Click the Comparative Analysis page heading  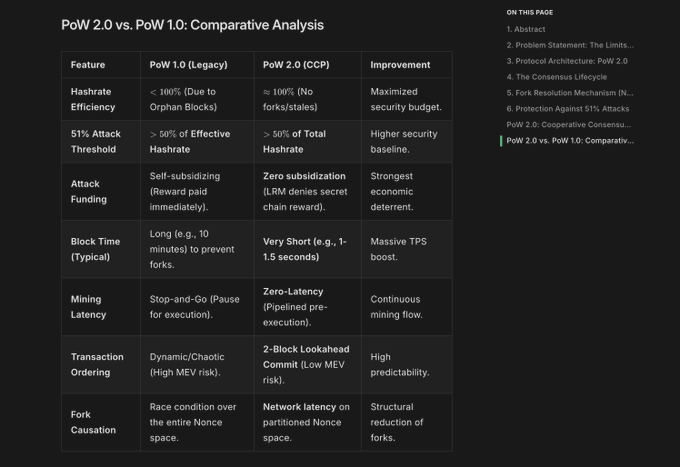tap(192, 24)
